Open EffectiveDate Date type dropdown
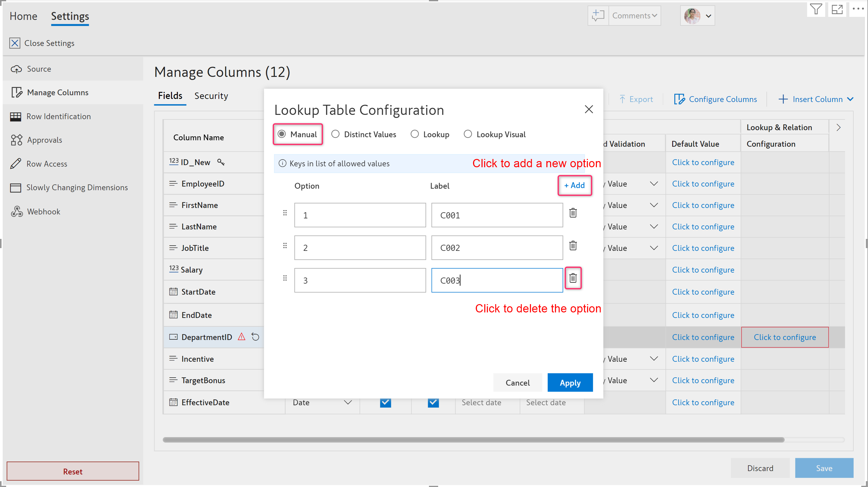The height and width of the screenshot is (487, 868). (348, 402)
